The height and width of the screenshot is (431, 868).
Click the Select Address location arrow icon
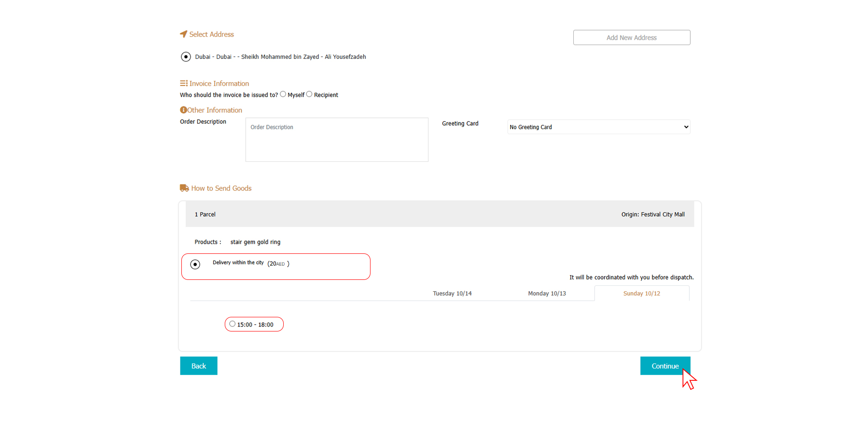coord(184,34)
